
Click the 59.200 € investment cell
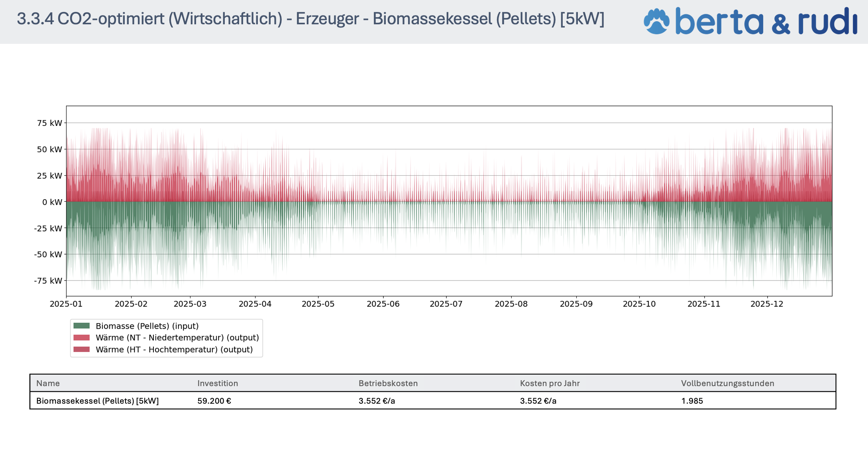pyautogui.click(x=214, y=401)
